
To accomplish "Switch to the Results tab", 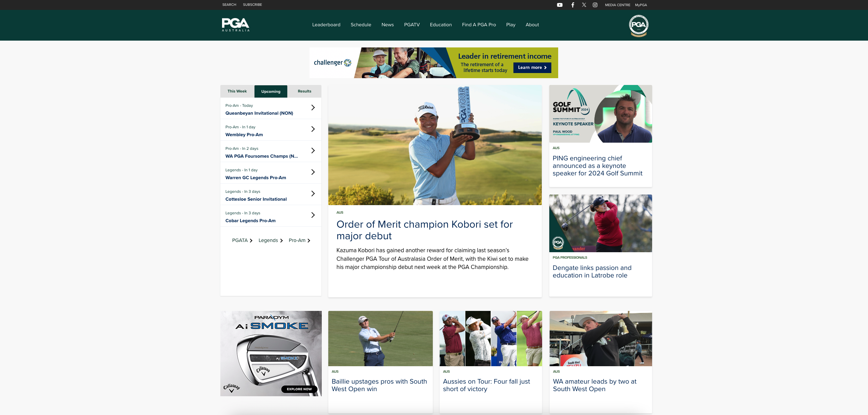I will pos(304,91).
